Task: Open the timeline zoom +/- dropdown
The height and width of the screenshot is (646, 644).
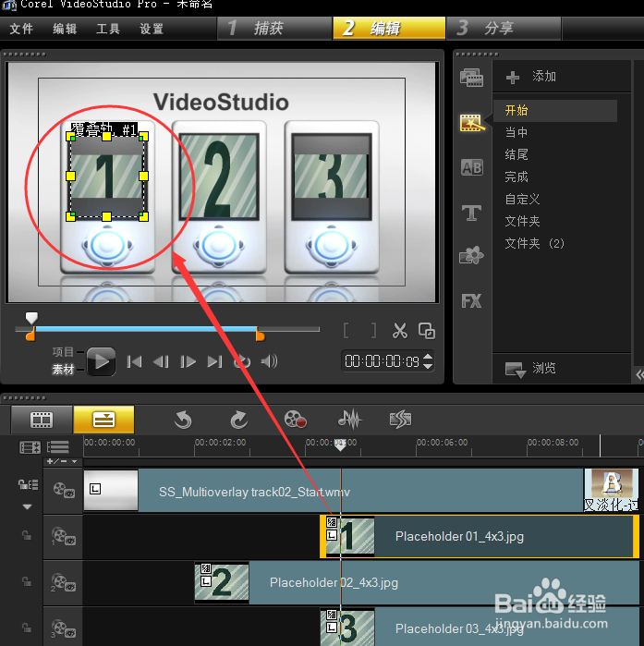Action: coord(62,461)
